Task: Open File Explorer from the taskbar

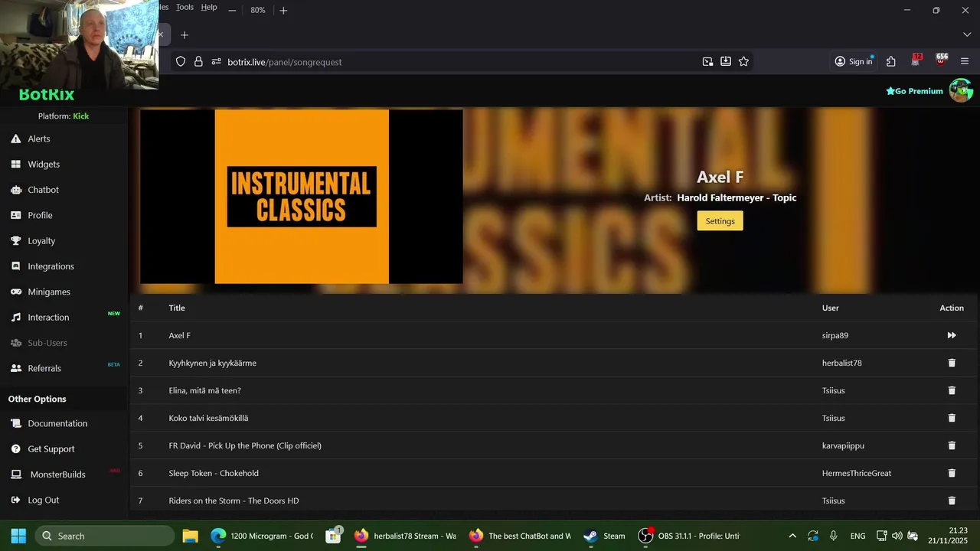Action: pyautogui.click(x=190, y=536)
